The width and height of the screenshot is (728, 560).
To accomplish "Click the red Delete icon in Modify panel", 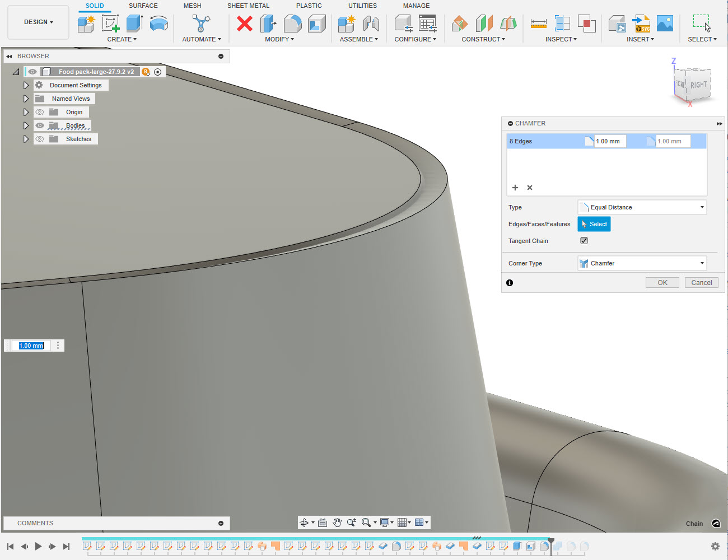I will [x=244, y=24].
